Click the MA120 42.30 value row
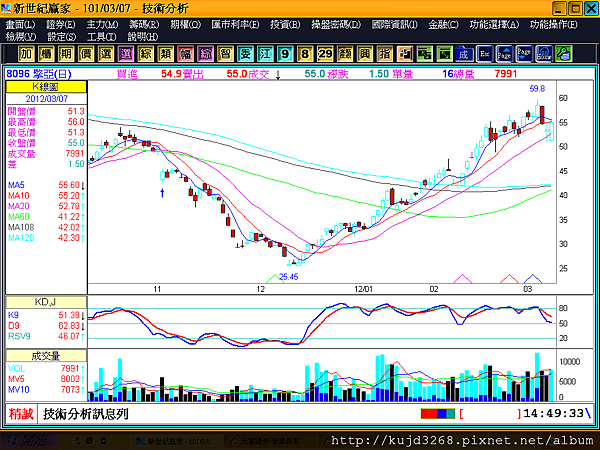This screenshot has height=450, width=600. (46, 238)
